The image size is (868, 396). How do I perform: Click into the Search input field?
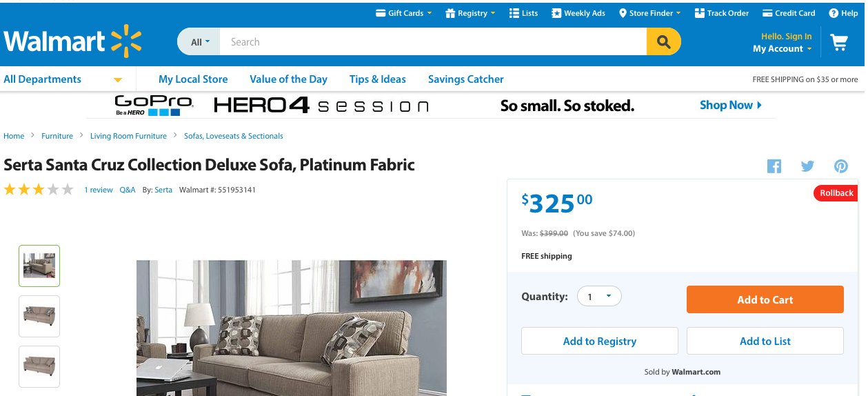coord(432,42)
